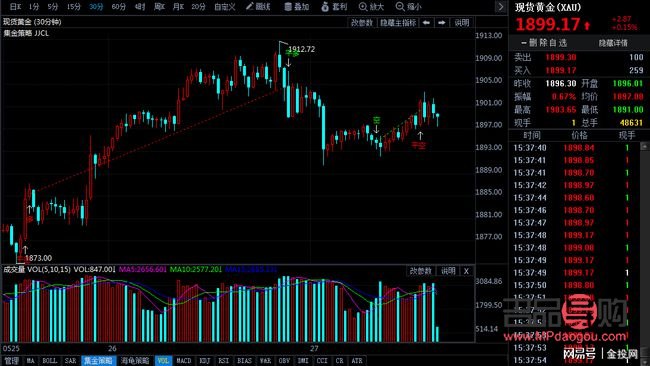This screenshot has height=366, width=650.
Task: Switch to 周K weekly period
Action: click(160, 7)
